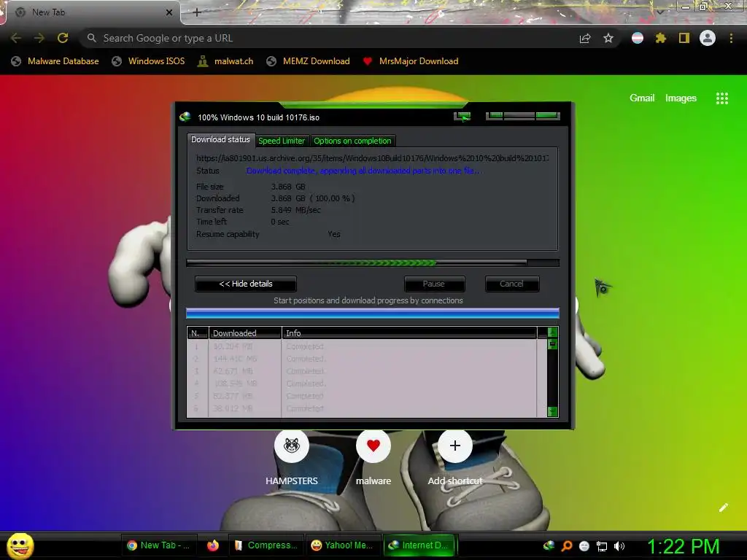Click the Pause button
This screenshot has height=560, width=747.
tap(434, 284)
